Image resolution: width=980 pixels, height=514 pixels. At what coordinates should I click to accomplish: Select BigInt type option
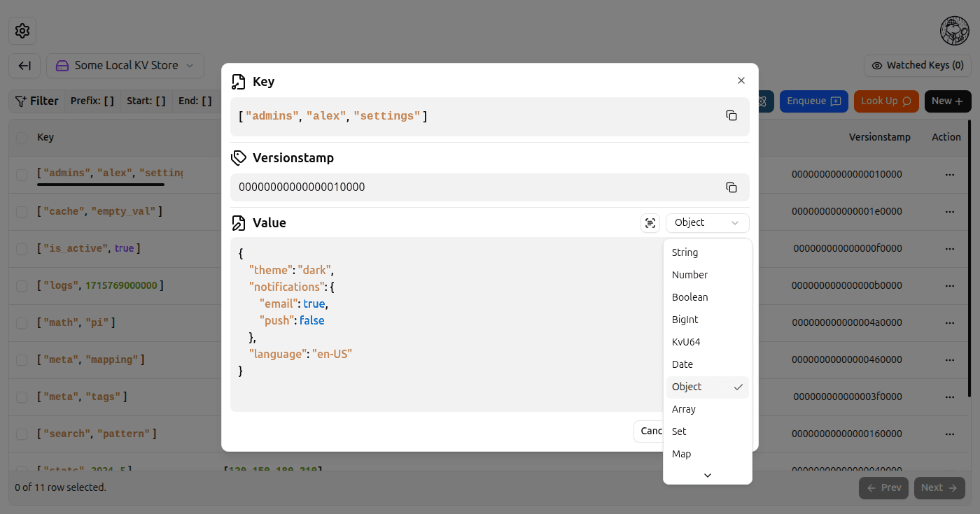coord(707,320)
